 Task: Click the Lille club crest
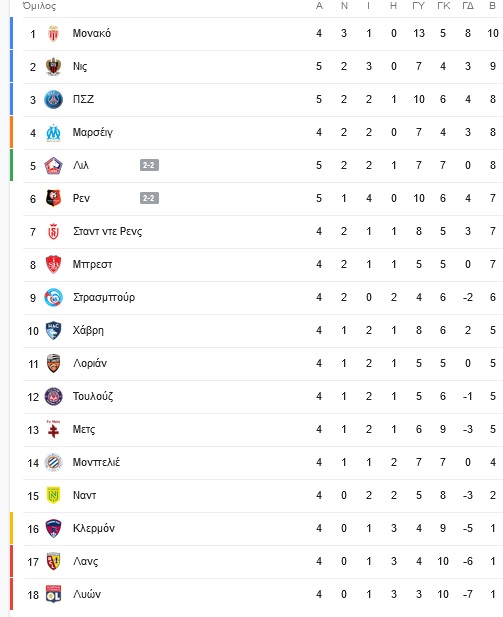[54, 166]
